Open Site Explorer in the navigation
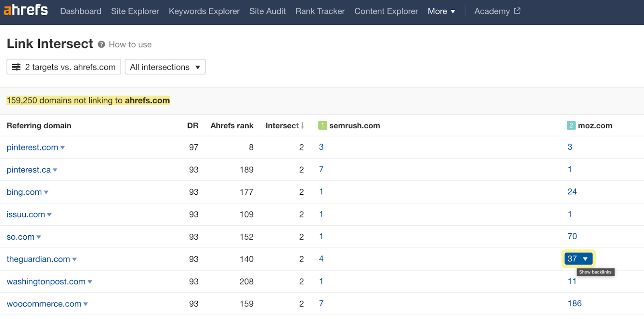This screenshot has width=644, height=319. (135, 11)
